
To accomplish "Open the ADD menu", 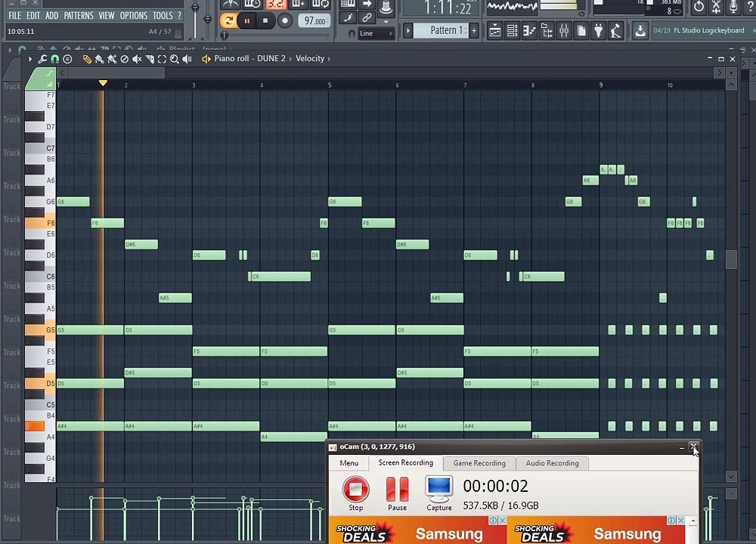I will 51,15.
